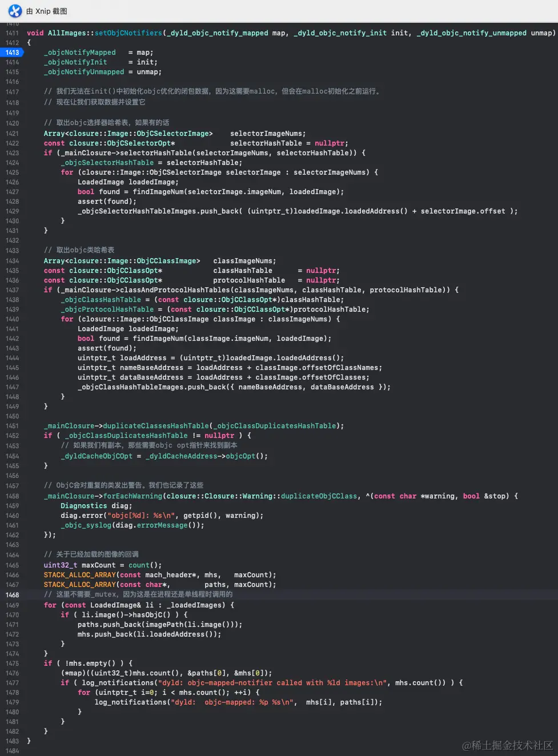Click STACK_ALLOC_ARRAY for mach_header on line 1466
This screenshot has width=558, height=756.
[80, 575]
